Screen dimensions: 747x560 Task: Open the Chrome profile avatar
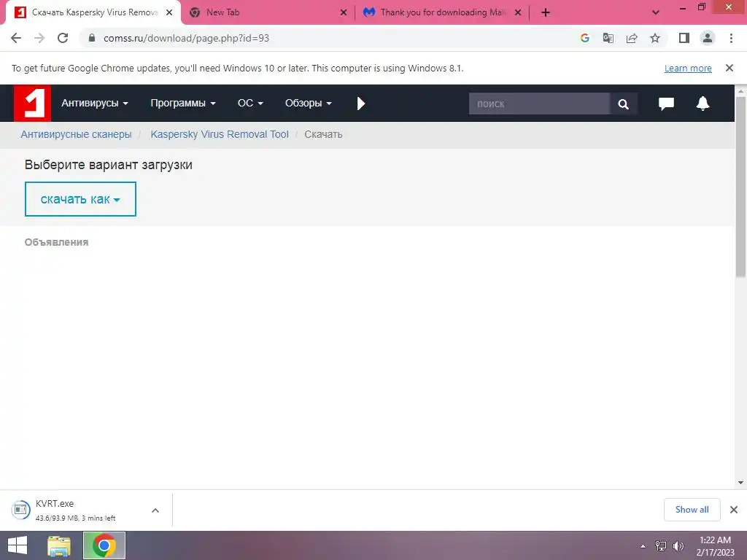pos(708,38)
